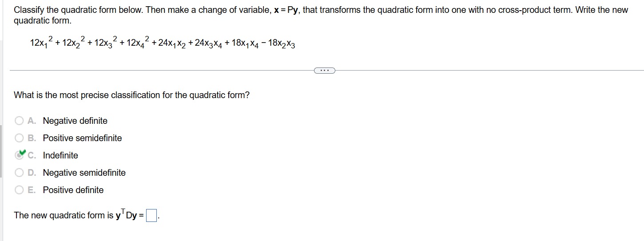
Task: Click the 'Positive semidefinite' answer label
Action: [x=82, y=138]
